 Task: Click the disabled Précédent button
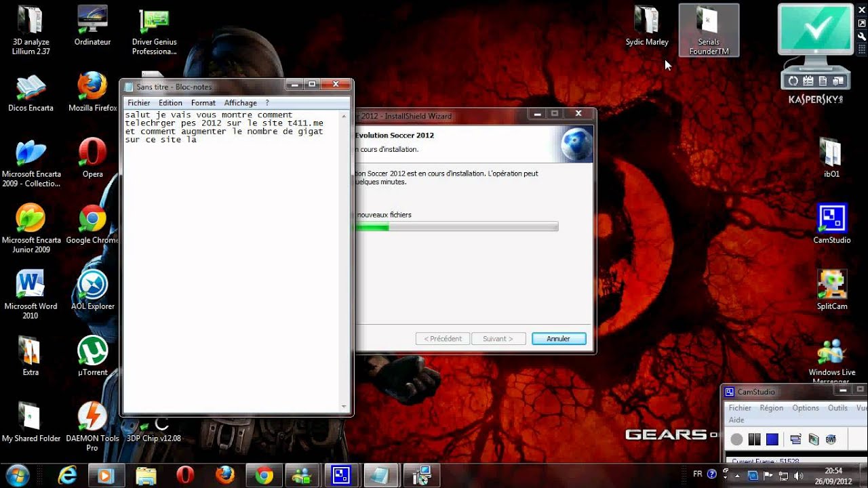pos(443,339)
